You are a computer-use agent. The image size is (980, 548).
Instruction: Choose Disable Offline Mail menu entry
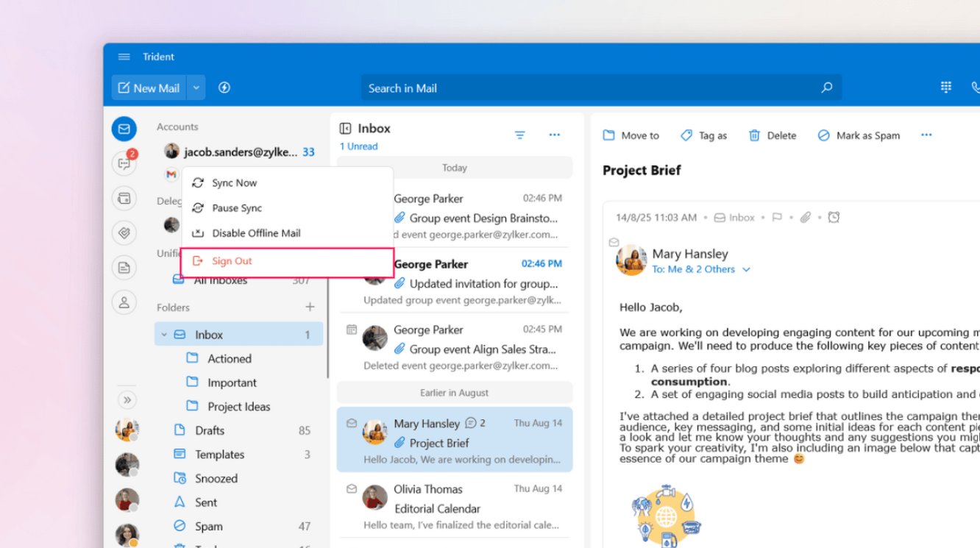tap(288, 233)
